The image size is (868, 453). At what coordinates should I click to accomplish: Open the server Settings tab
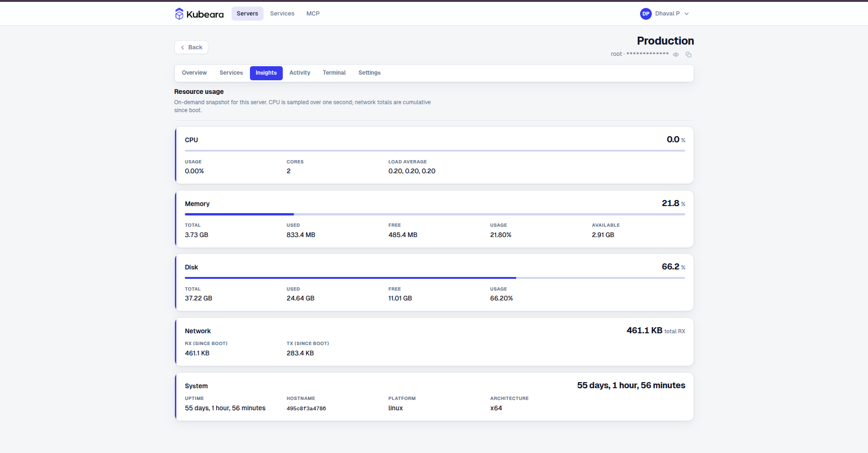coord(370,73)
